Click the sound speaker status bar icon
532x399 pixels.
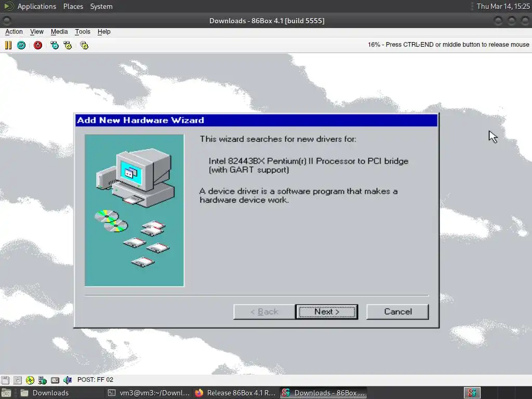[68, 380]
